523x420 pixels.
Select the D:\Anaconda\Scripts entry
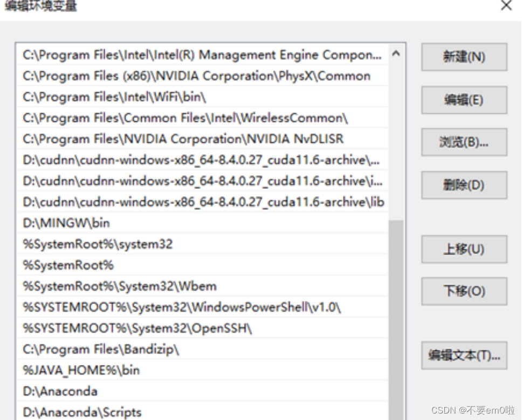pyautogui.click(x=203, y=412)
